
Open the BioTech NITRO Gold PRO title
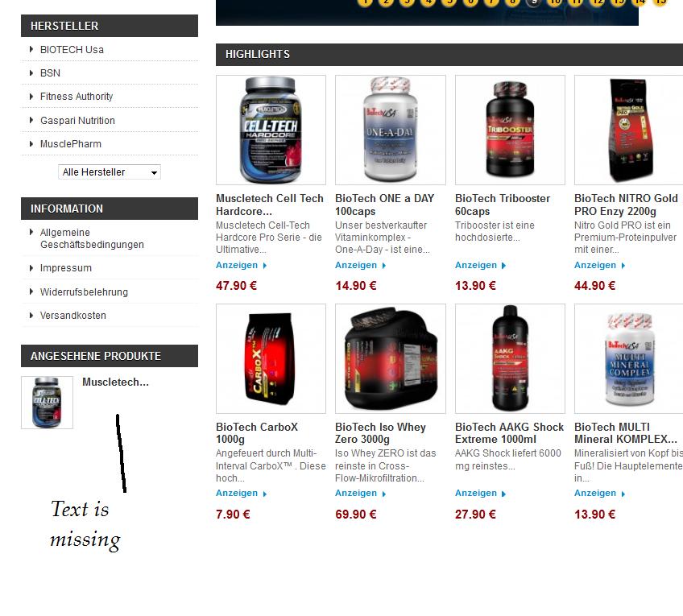tap(626, 205)
